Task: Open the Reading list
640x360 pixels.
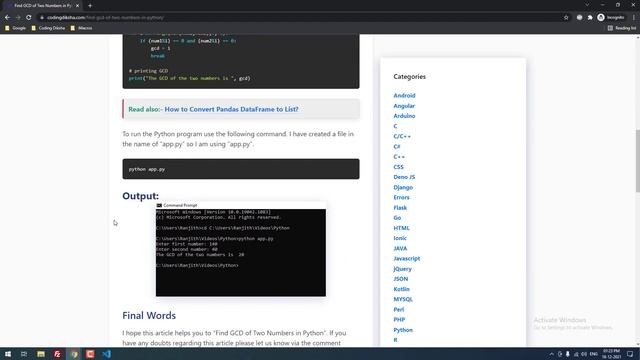Action: pos(622,28)
